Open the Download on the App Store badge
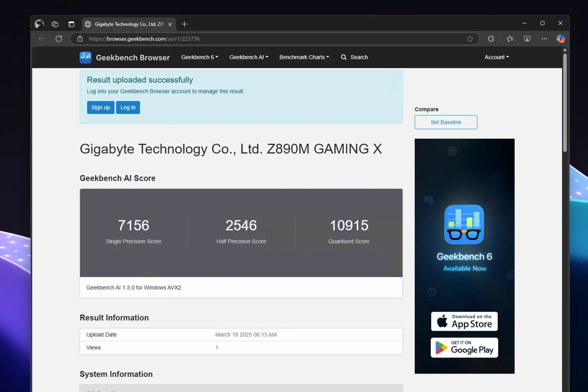588x392 pixels. tap(465, 321)
